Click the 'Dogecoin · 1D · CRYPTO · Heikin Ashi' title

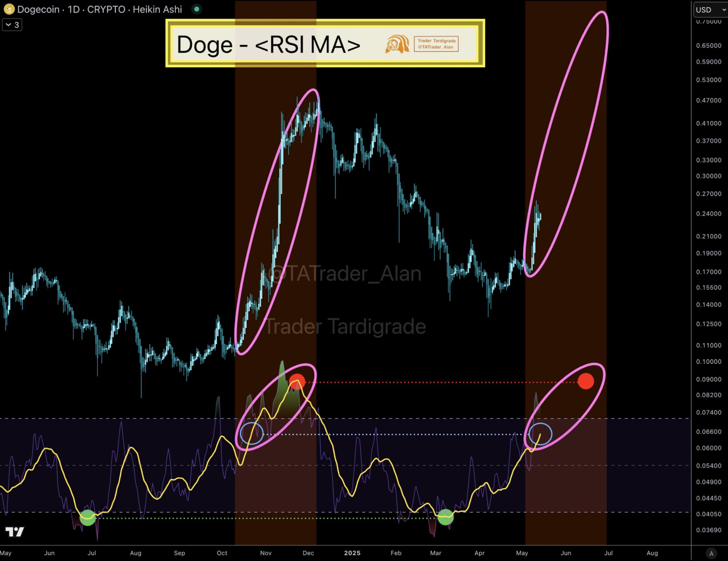coord(100,9)
